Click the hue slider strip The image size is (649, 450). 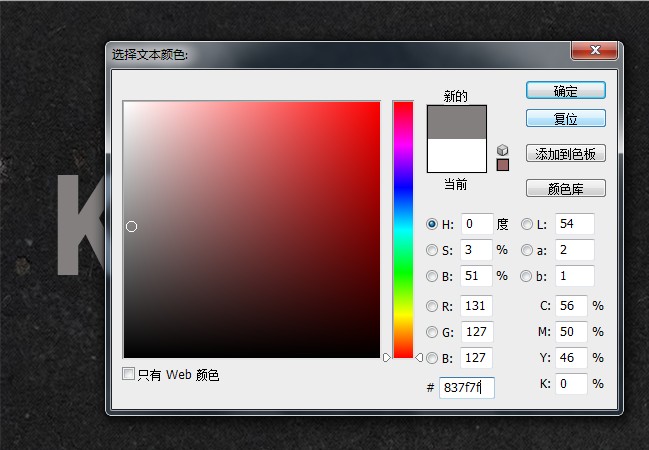[403, 230]
